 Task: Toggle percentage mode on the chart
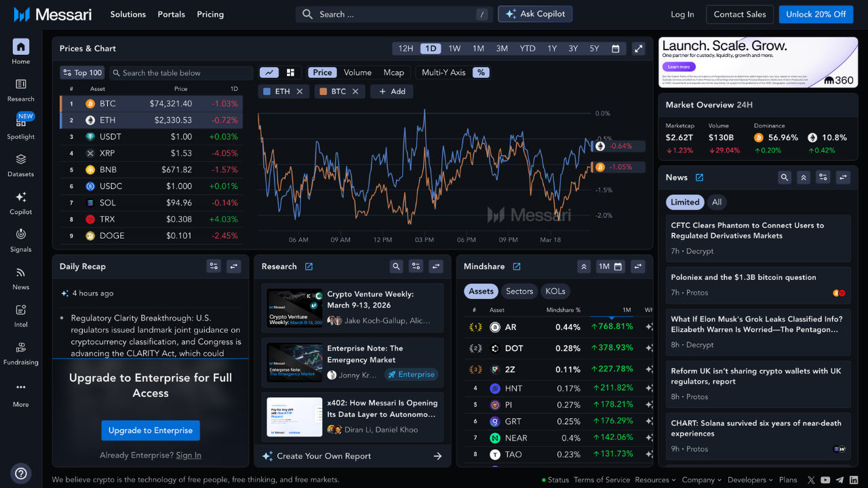click(x=481, y=73)
